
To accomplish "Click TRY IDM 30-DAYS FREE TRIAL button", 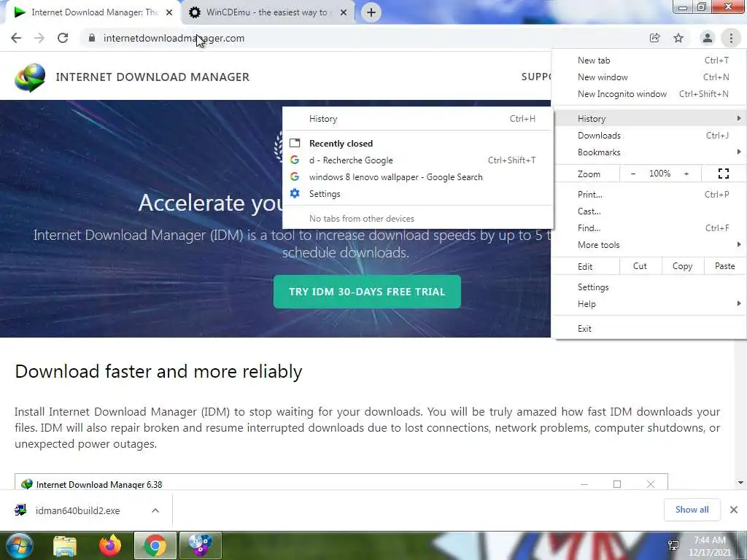I will pyautogui.click(x=367, y=292).
